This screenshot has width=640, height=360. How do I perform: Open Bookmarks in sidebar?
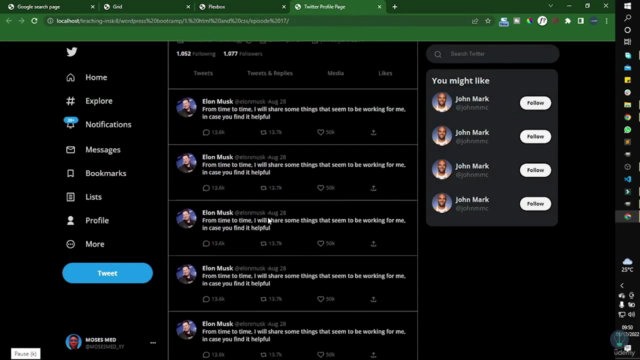[96, 173]
